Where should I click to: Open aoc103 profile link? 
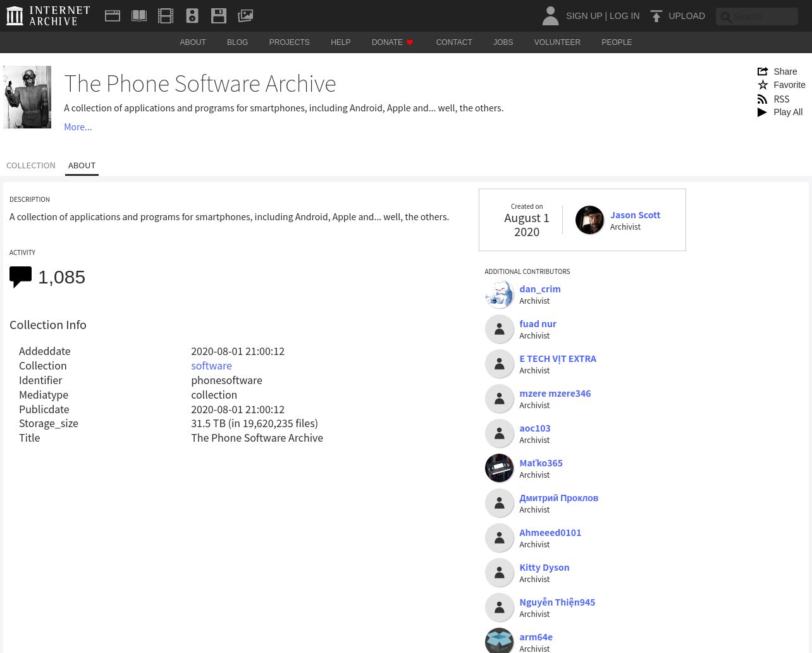click(535, 428)
